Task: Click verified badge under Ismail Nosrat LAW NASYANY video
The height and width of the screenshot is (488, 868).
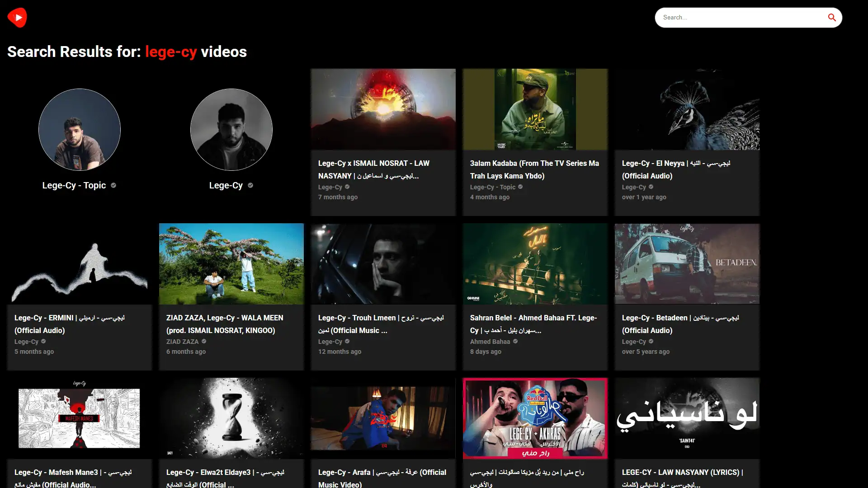Action: (347, 187)
